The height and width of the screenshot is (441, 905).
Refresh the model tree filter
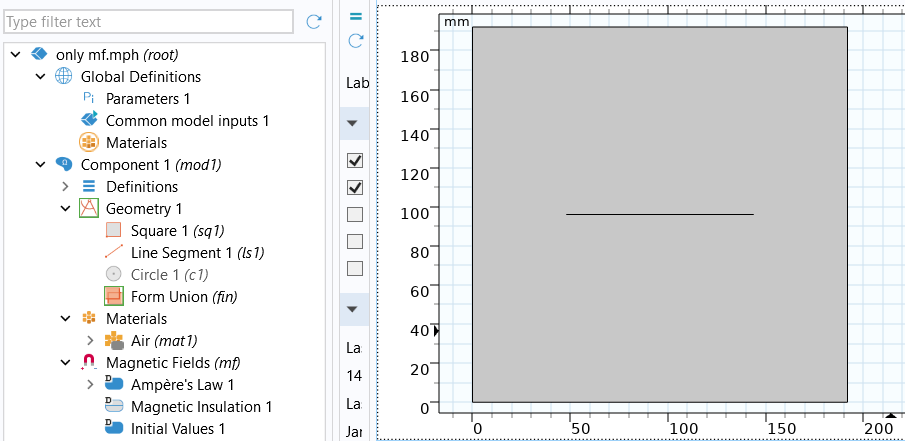[314, 21]
